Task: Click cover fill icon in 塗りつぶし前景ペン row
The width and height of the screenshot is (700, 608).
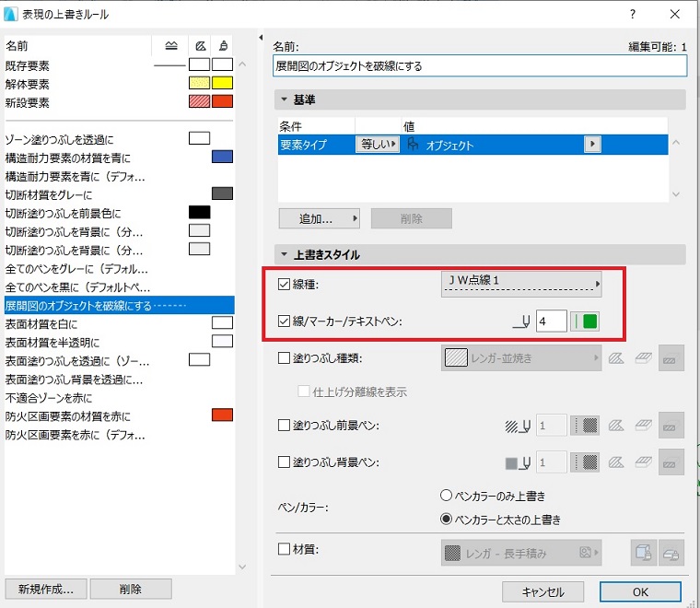Action: [x=643, y=426]
